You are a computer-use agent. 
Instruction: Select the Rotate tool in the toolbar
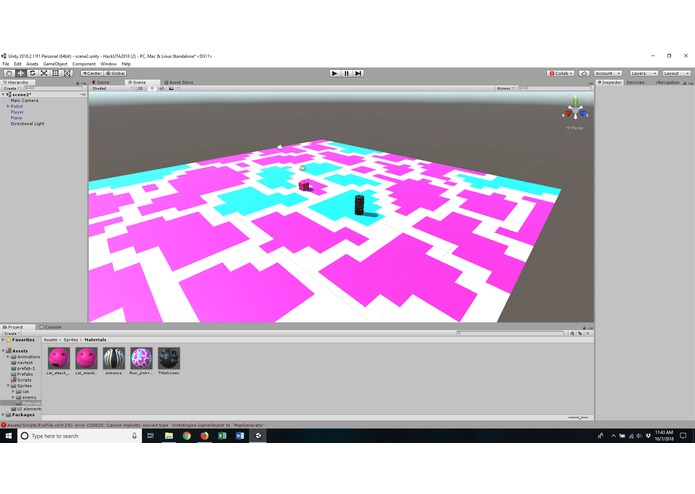(x=32, y=73)
